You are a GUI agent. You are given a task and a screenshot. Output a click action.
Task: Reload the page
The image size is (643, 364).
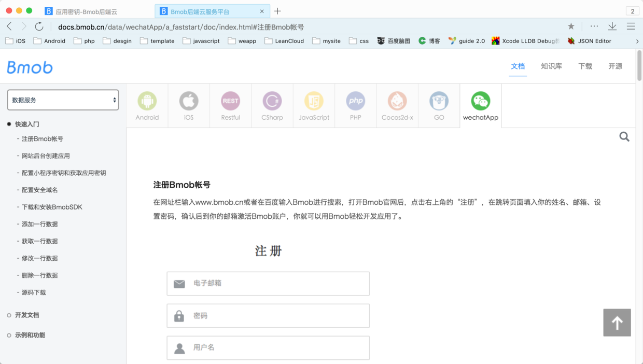pos(39,26)
